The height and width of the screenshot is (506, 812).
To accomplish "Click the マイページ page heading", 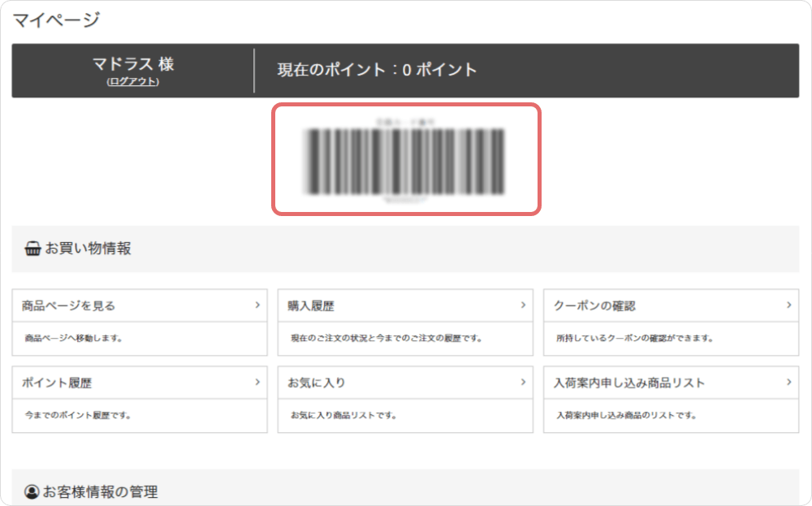I will pyautogui.click(x=56, y=20).
